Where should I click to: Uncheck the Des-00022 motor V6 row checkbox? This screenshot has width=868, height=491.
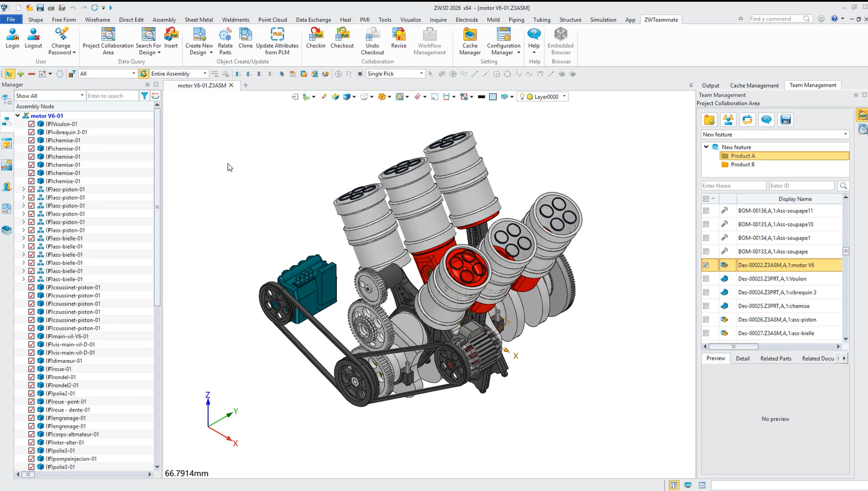(706, 265)
